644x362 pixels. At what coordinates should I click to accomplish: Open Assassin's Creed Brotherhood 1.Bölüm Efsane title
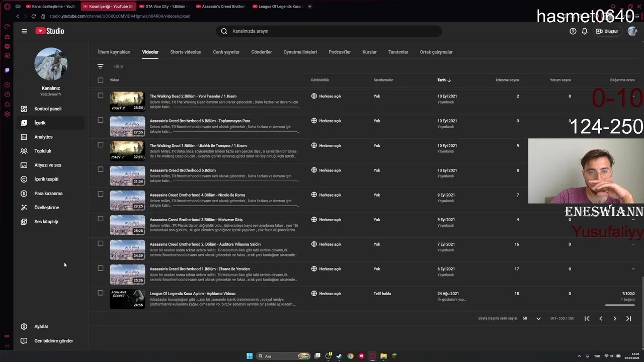click(200, 269)
